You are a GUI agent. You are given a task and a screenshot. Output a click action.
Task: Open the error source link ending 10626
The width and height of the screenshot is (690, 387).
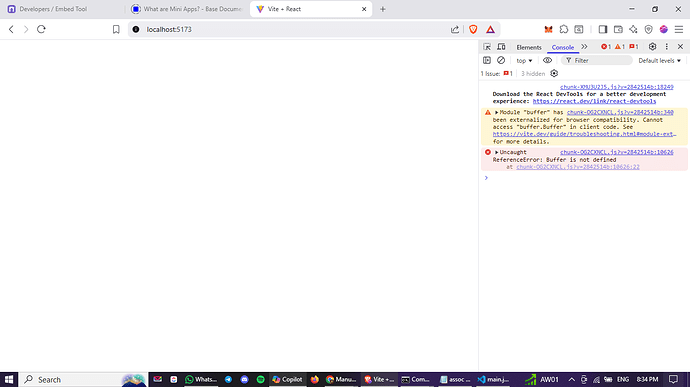click(x=617, y=152)
